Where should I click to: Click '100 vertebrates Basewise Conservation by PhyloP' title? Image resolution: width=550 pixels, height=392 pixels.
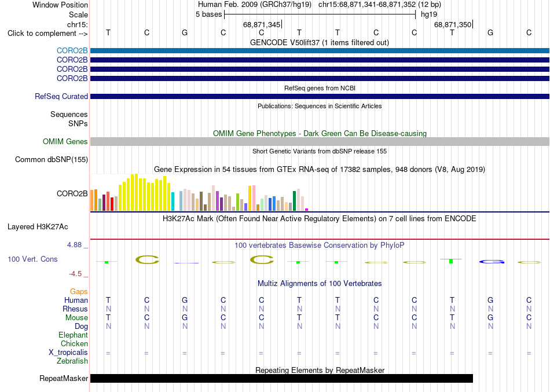pos(319,246)
